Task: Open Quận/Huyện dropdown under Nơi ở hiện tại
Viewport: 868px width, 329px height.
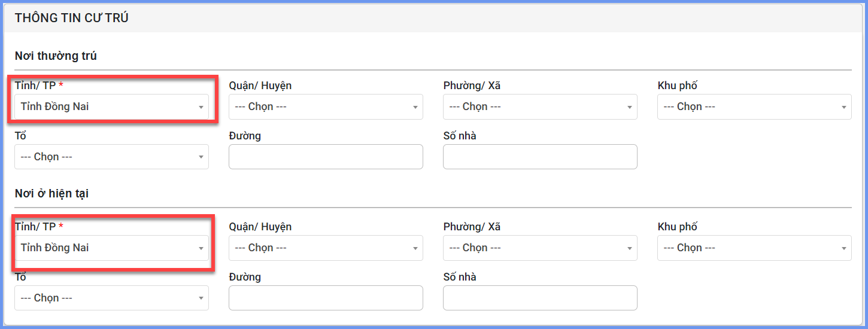Action: [x=326, y=248]
